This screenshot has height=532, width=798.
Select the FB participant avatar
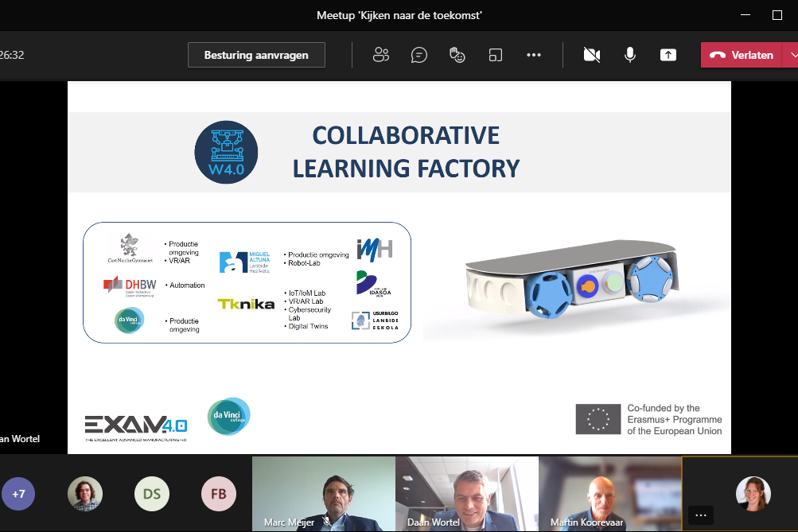tap(218, 493)
